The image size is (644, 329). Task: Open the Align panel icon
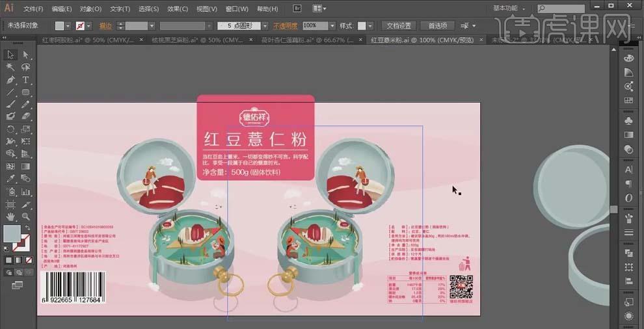pos(628,281)
